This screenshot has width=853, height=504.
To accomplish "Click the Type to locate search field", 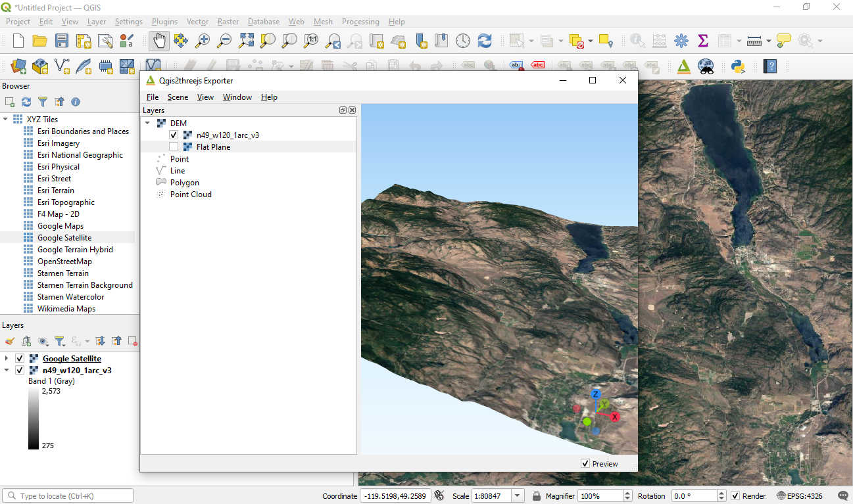I will [68, 496].
